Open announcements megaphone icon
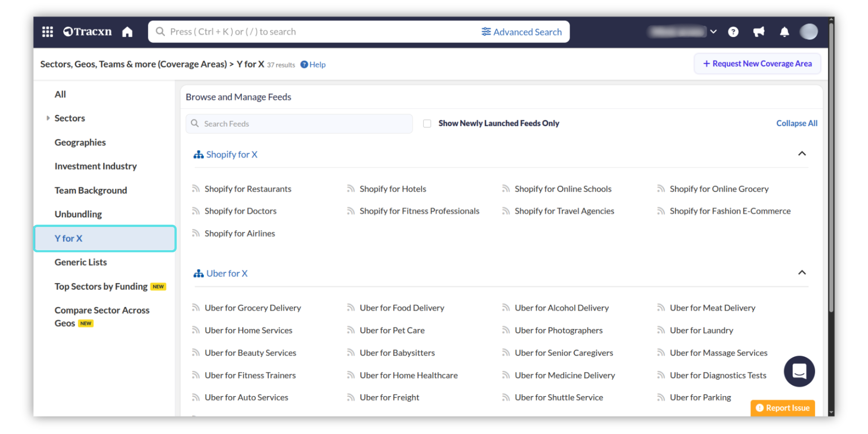The height and width of the screenshot is (434, 868). 759,32
